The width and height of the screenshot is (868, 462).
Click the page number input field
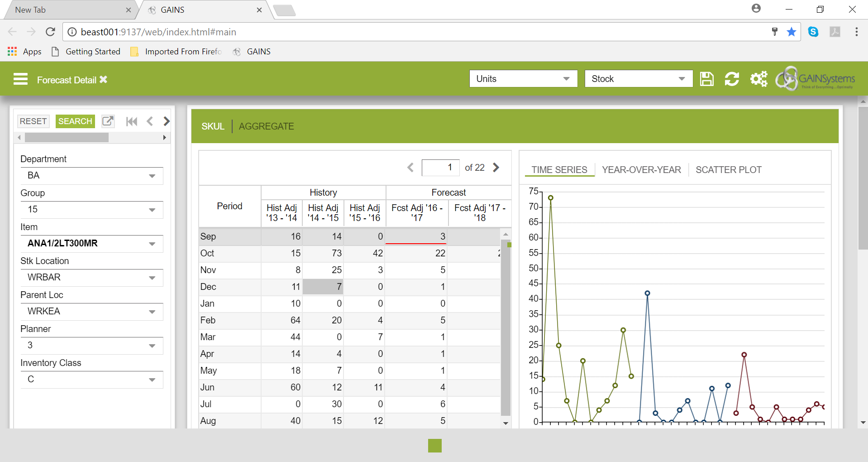pyautogui.click(x=440, y=168)
